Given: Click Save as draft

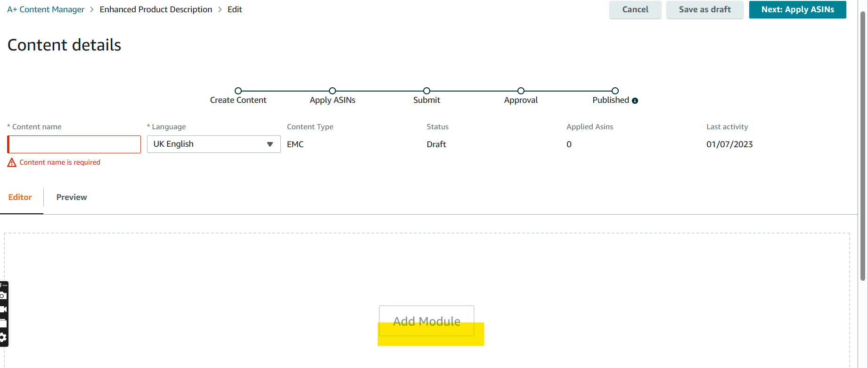Looking at the screenshot, I should (x=704, y=9).
